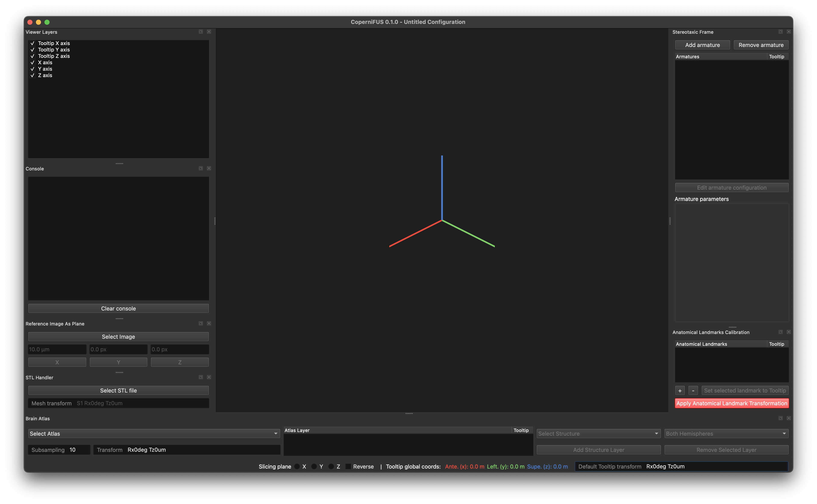Screen dimensions: 817x504
Task: Close the Console panel
Action: [209, 168]
